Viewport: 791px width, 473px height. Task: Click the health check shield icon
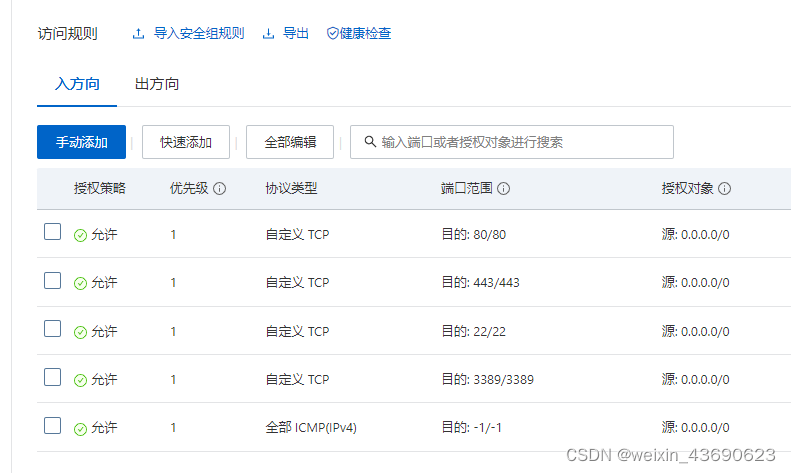(x=332, y=33)
